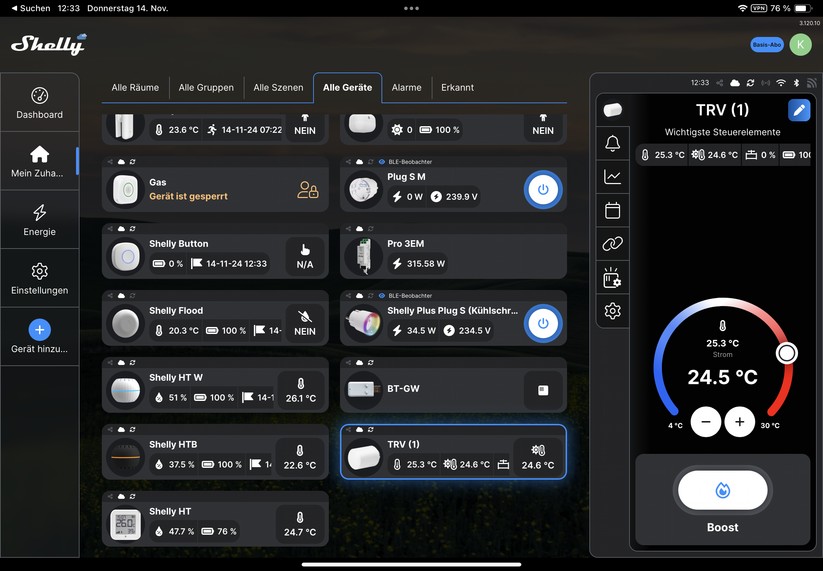Toggle Shelly Plus Plug S power button
The image size is (823, 571).
543,323
